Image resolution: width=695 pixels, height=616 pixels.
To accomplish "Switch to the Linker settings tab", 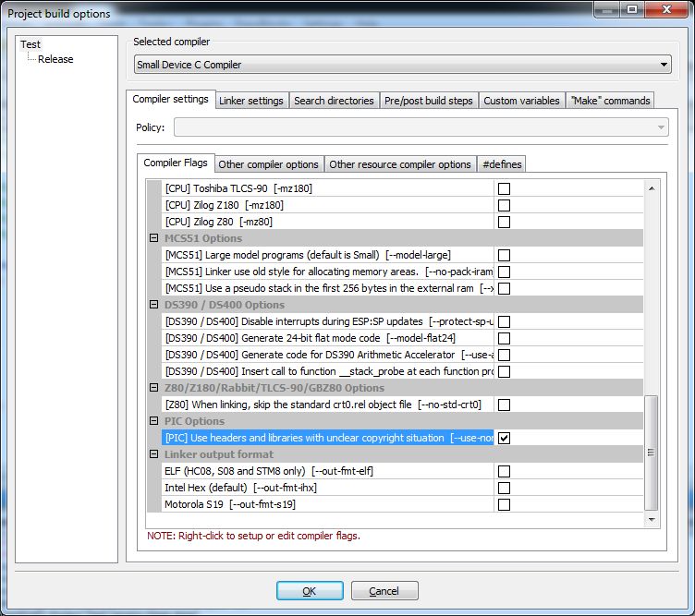I will pyautogui.click(x=251, y=101).
